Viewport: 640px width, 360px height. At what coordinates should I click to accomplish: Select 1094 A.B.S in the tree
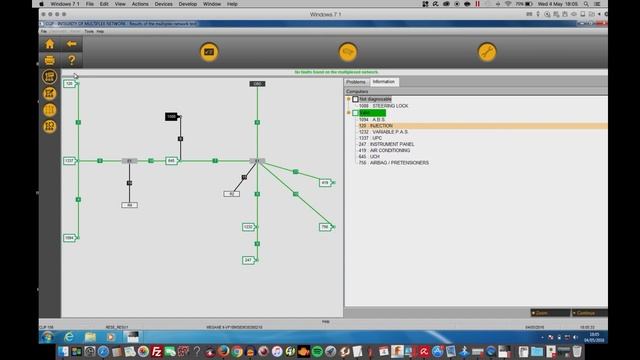coord(372,120)
